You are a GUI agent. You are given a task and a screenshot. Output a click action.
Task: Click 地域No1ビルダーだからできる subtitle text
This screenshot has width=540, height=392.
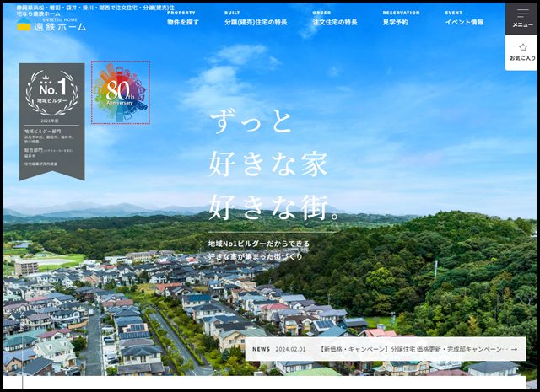(259, 244)
